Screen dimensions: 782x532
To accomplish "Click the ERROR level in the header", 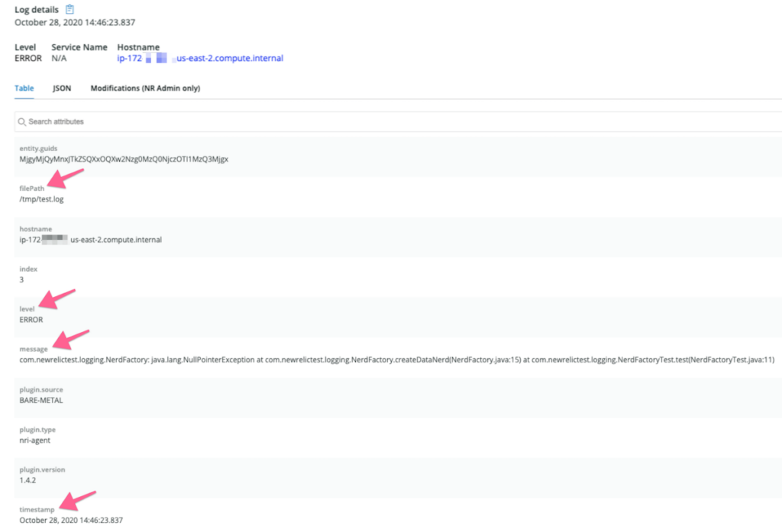I will (27, 58).
